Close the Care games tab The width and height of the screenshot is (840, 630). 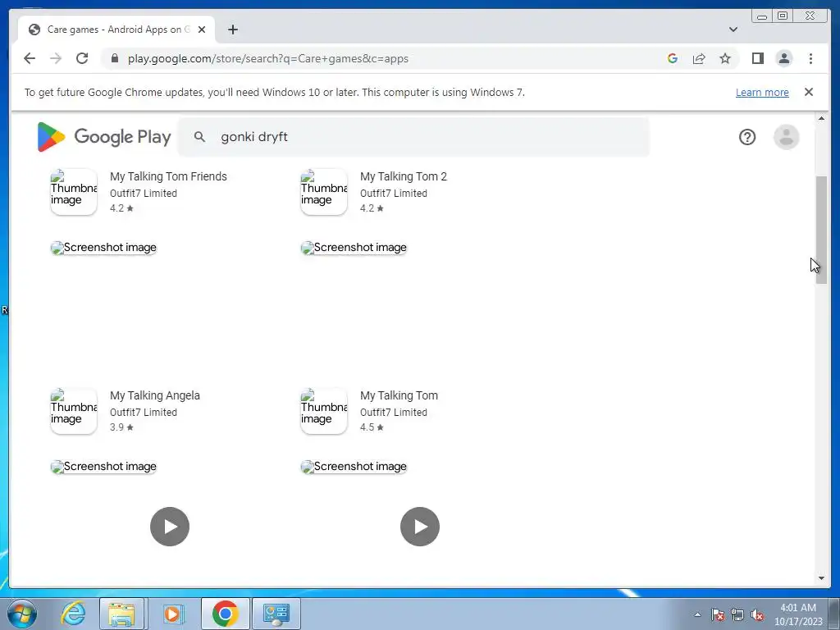(x=202, y=30)
